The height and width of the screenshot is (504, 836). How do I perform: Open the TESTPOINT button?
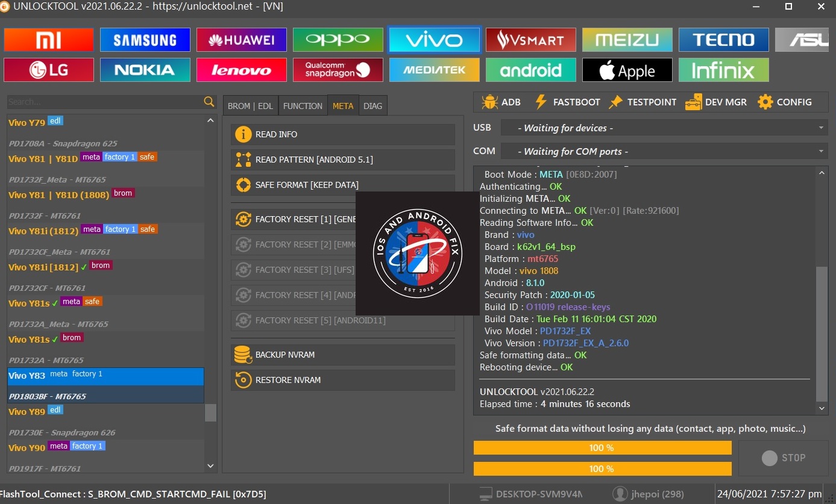pyautogui.click(x=643, y=102)
